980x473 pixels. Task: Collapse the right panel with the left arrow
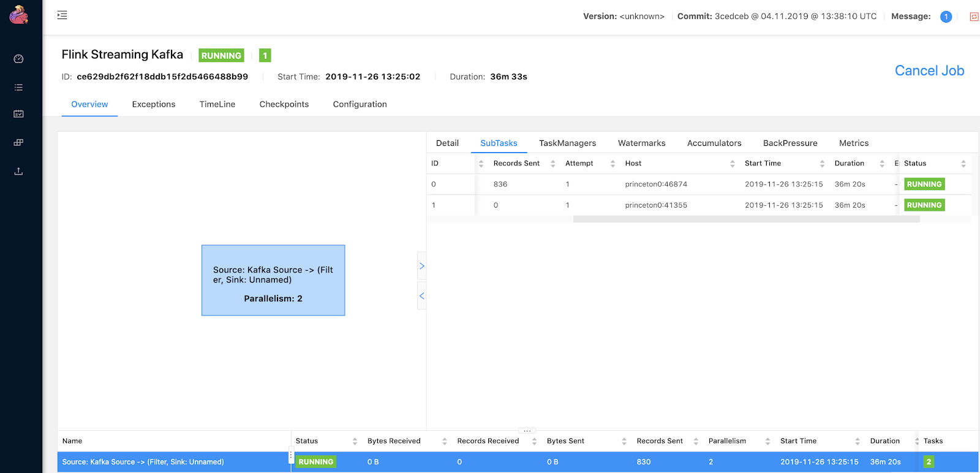pyautogui.click(x=421, y=296)
